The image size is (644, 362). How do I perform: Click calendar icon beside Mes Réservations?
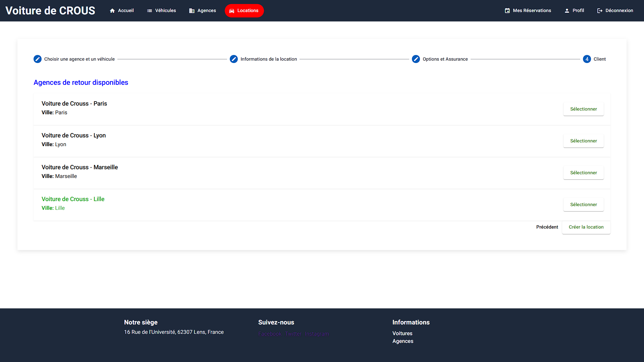[x=507, y=11]
